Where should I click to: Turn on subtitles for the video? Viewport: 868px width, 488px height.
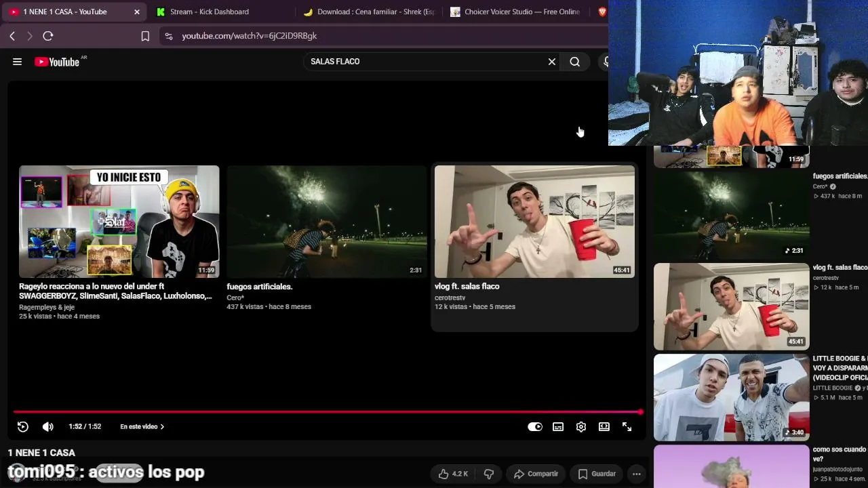(x=558, y=426)
